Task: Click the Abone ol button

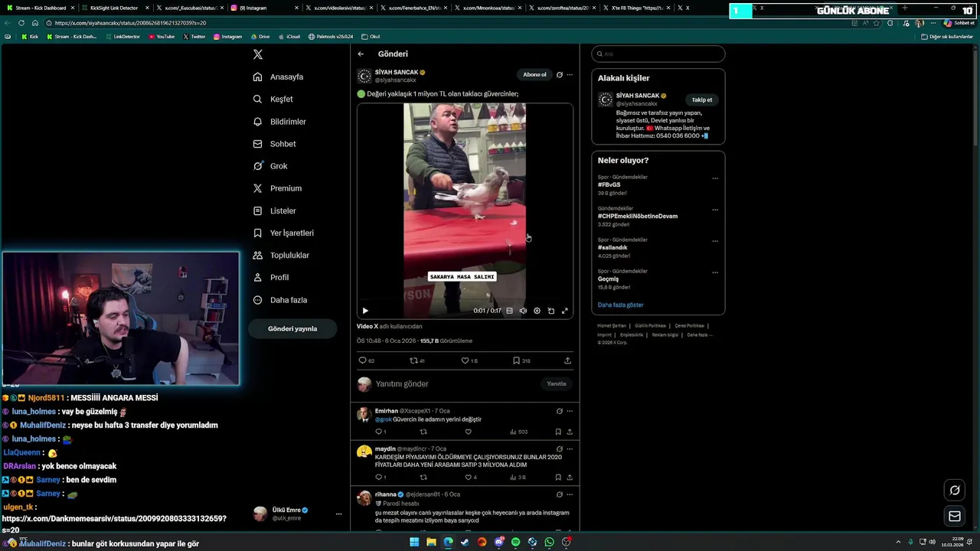Action: (x=534, y=74)
